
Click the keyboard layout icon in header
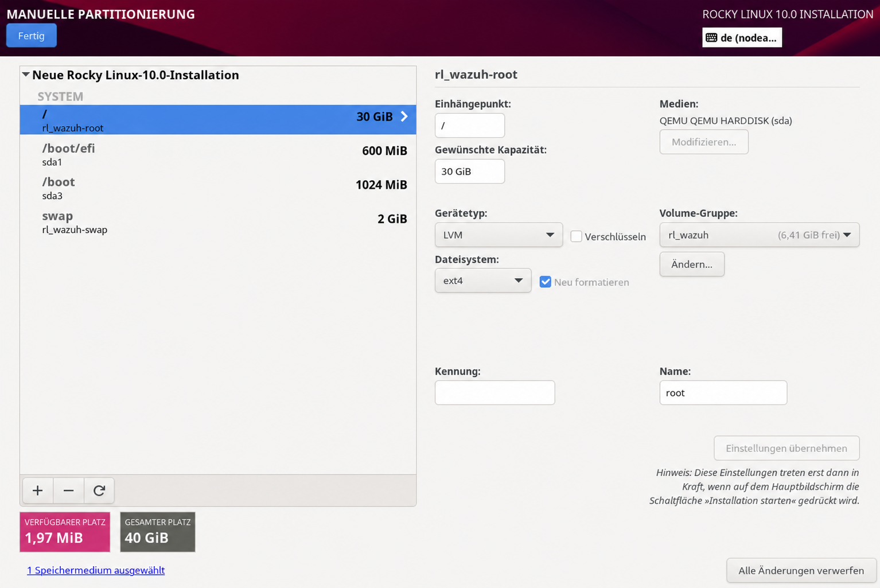(711, 38)
